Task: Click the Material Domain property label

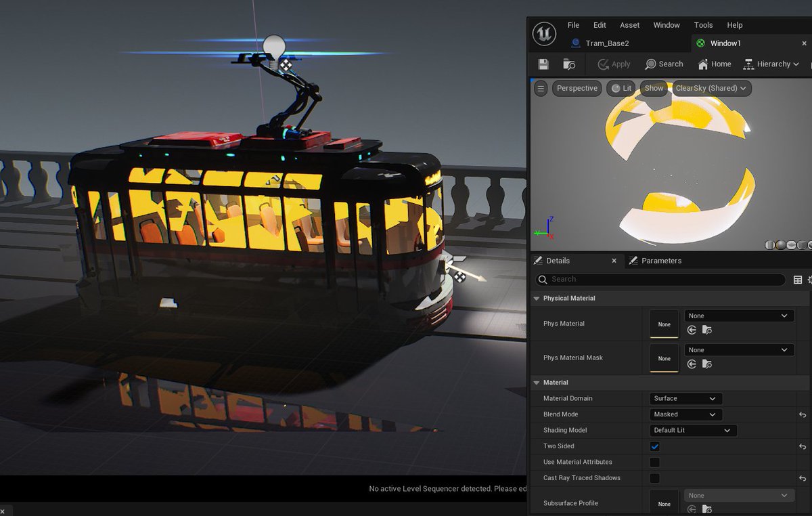Action: pos(568,398)
